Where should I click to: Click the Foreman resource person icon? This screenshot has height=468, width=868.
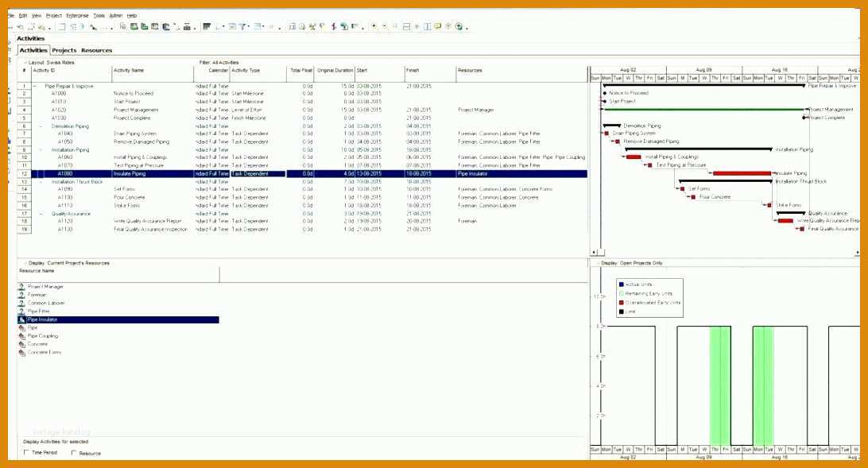coord(21,295)
